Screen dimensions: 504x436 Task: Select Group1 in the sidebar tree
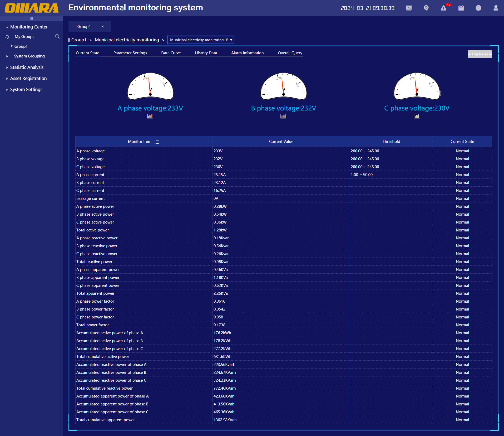tap(21, 46)
